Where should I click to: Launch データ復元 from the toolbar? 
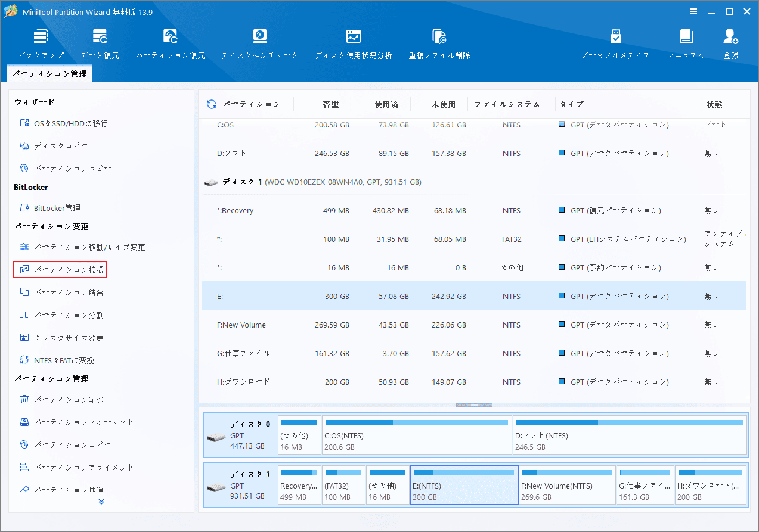[x=100, y=43]
